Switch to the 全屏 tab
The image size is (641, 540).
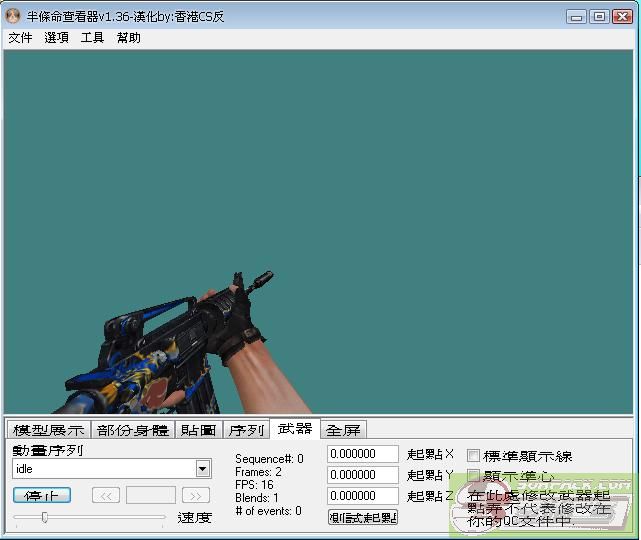tap(343, 430)
